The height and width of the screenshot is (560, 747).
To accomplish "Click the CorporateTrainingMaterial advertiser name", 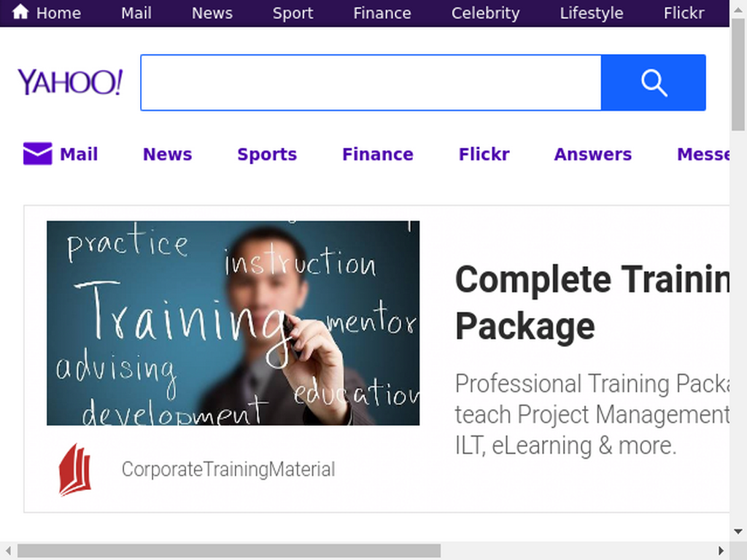I will pos(228,470).
